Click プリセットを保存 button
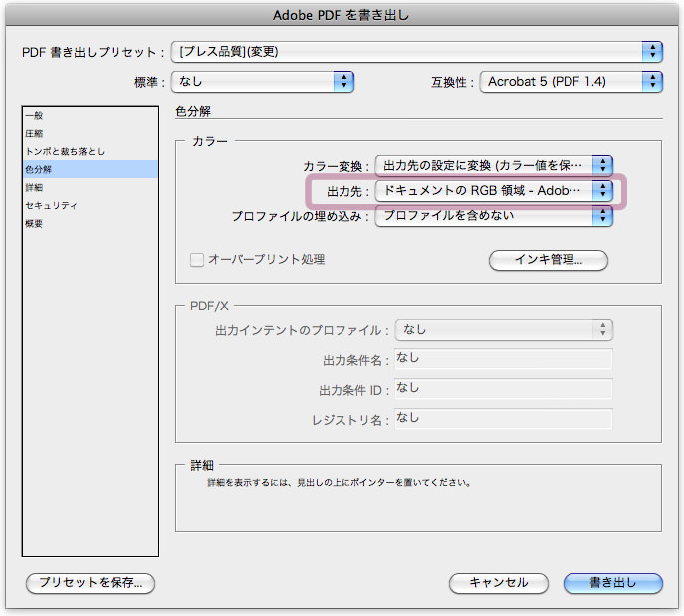This screenshot has height=616, width=684. [x=91, y=583]
